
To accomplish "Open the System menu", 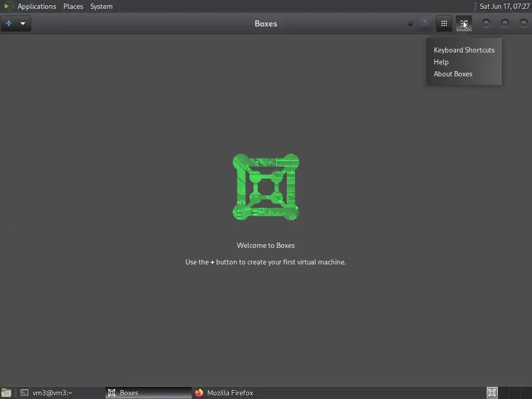I will click(x=101, y=6).
